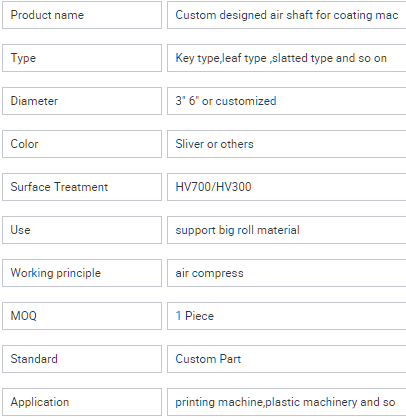Select the support big roll material cell
406x417 pixels.
tap(286, 230)
